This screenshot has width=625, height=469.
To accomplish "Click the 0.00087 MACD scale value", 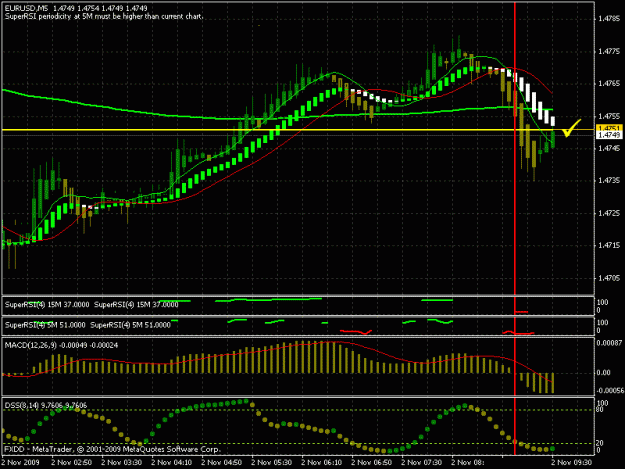I will tap(609, 343).
